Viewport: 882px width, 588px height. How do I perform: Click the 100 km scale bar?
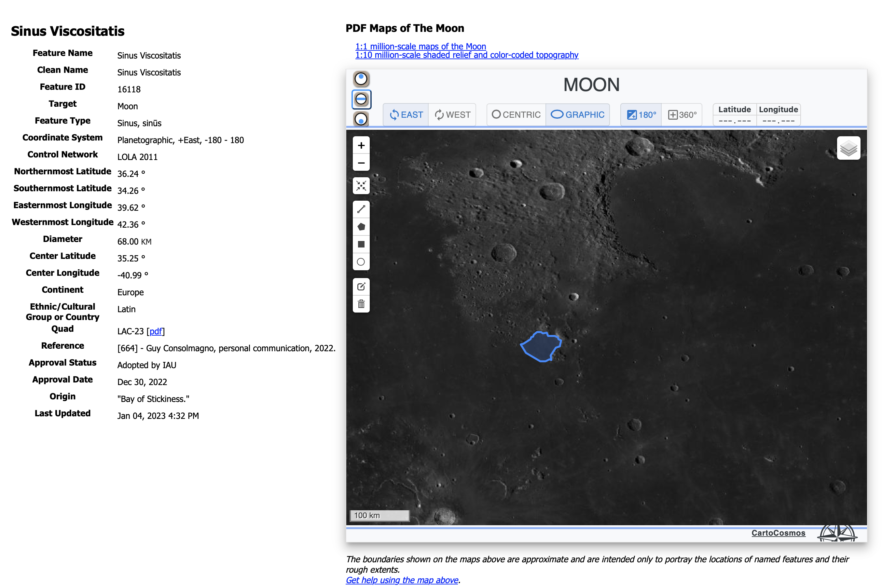(x=379, y=515)
